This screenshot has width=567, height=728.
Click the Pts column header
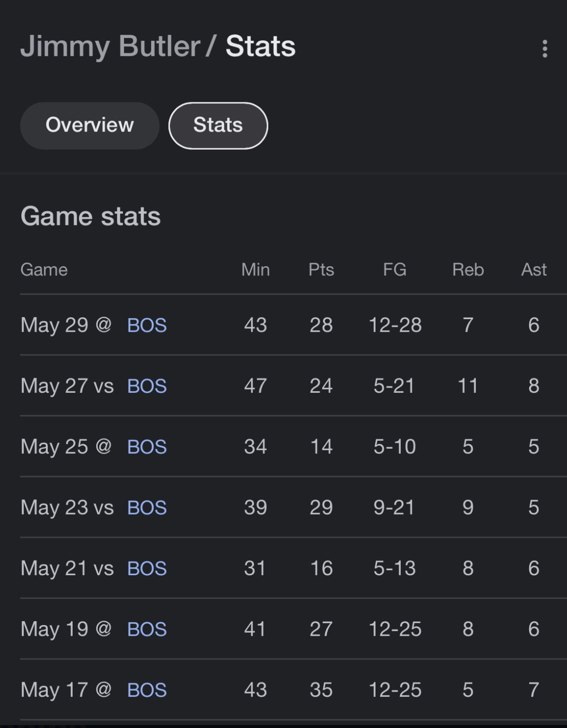321,270
